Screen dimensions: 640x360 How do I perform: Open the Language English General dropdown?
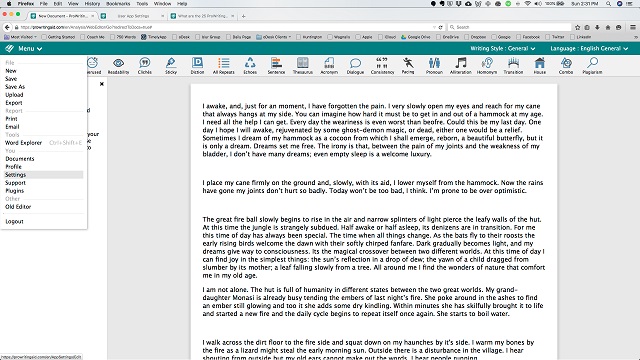tap(589, 49)
